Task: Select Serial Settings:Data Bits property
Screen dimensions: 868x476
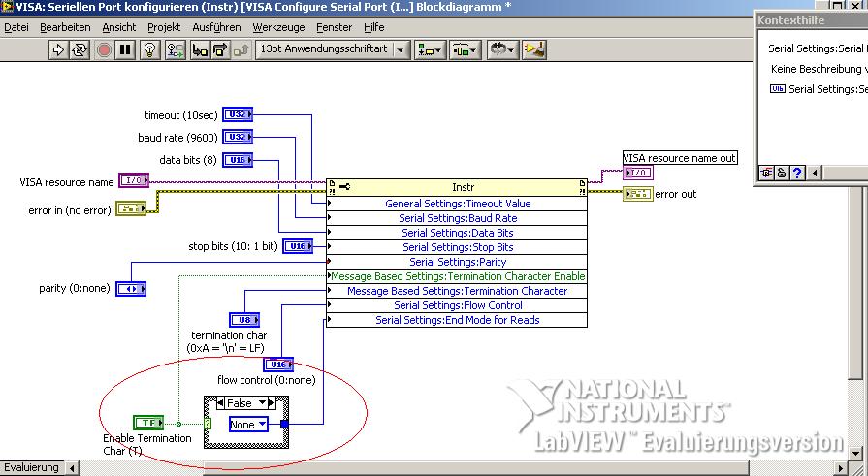Action: [457, 233]
